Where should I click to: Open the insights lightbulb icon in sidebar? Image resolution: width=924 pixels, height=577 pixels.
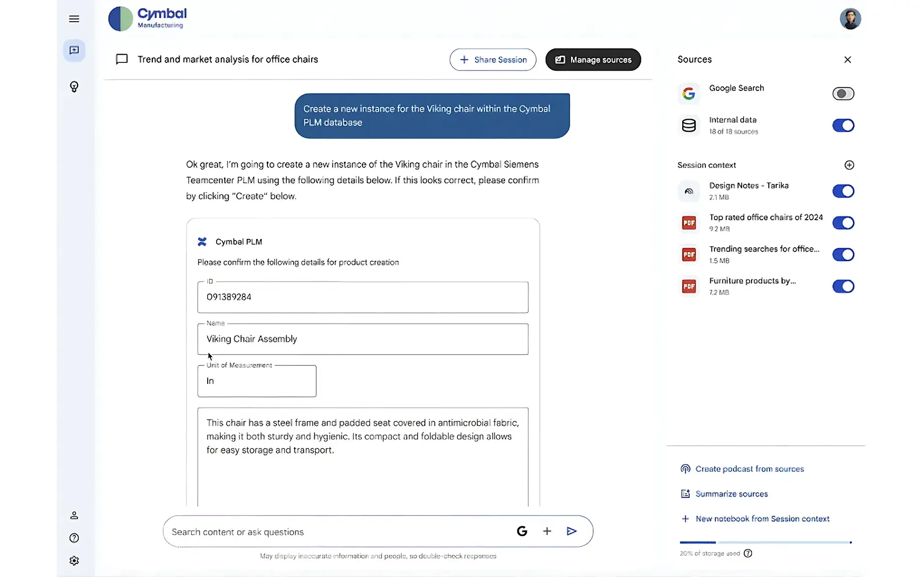coord(74,86)
